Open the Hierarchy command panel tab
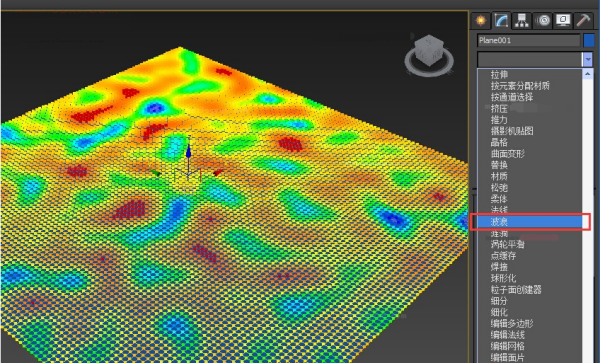This screenshot has width=600, height=363. pyautogui.click(x=522, y=20)
